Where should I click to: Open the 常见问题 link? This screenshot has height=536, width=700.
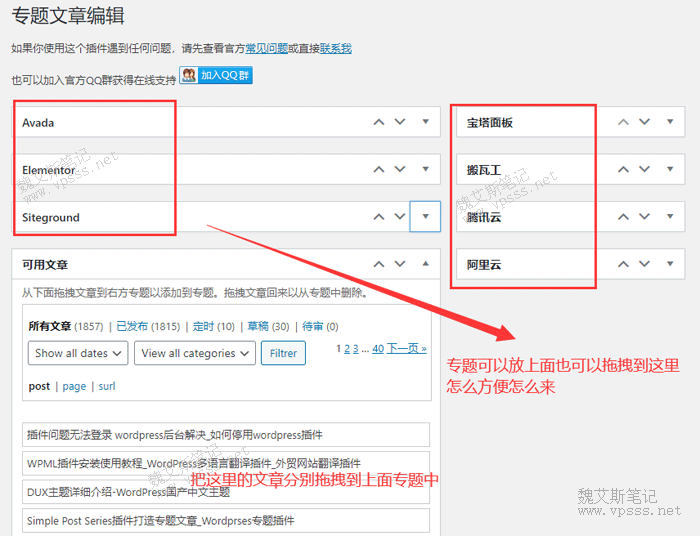[x=266, y=48]
